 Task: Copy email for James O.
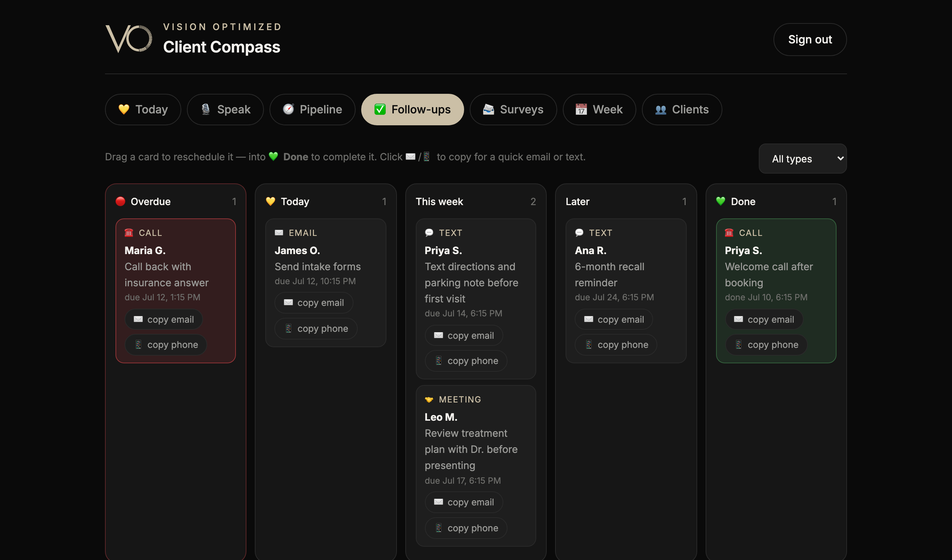(x=314, y=303)
